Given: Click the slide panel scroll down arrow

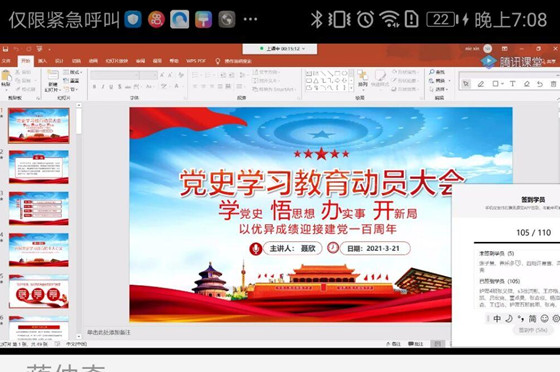Looking at the screenshot, I should pos(79,336).
